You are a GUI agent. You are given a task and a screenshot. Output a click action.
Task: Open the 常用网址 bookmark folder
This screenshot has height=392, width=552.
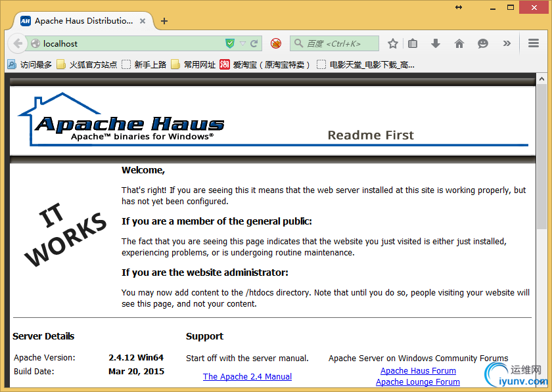pos(193,65)
